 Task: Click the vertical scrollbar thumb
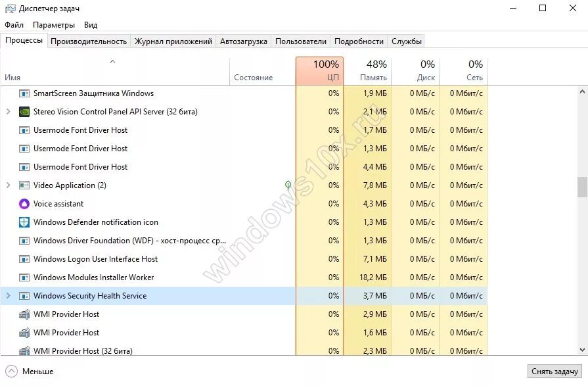[582, 187]
